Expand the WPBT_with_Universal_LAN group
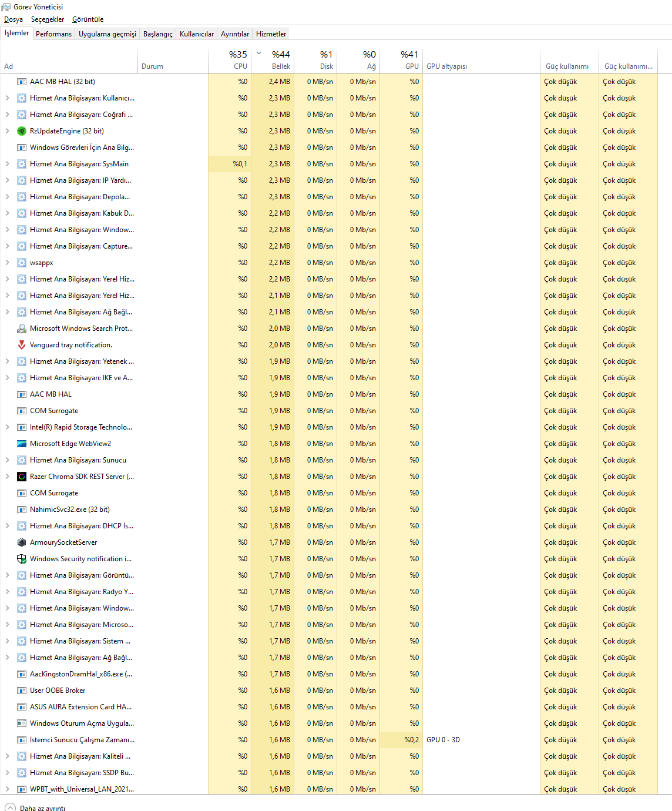 pos(7,789)
